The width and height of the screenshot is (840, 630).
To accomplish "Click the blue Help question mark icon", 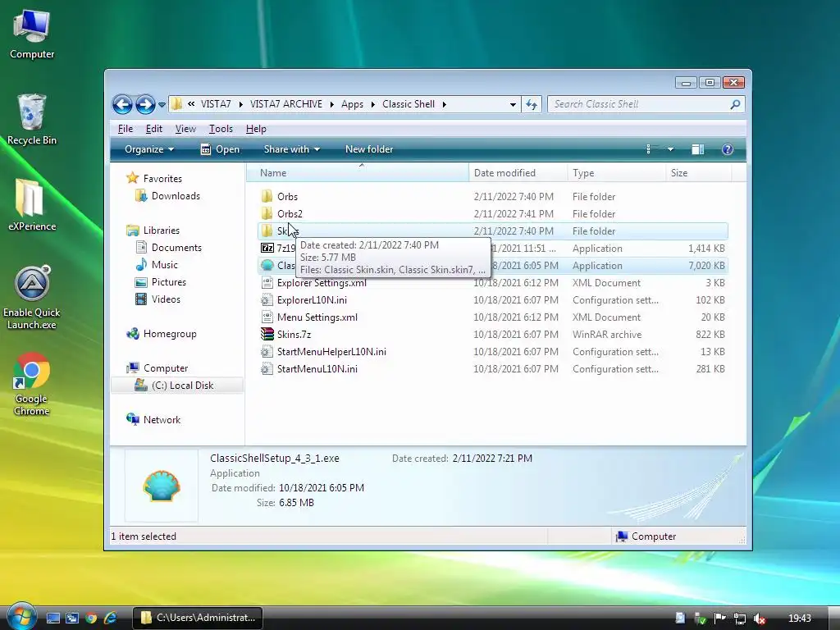I will point(727,149).
